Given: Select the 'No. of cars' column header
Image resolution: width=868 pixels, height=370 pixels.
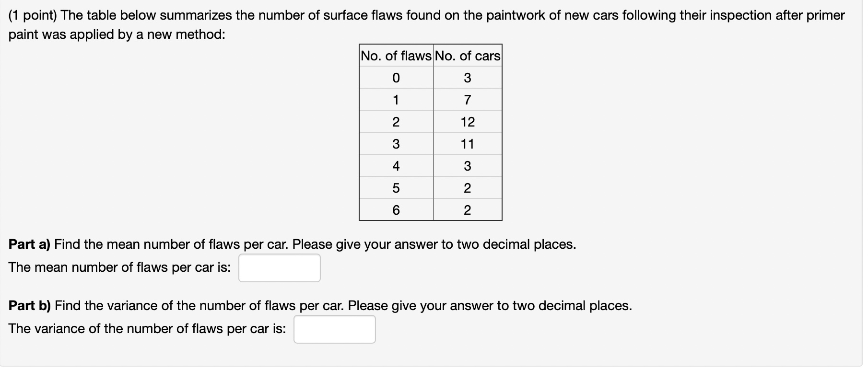Looking at the screenshot, I should tap(467, 57).
